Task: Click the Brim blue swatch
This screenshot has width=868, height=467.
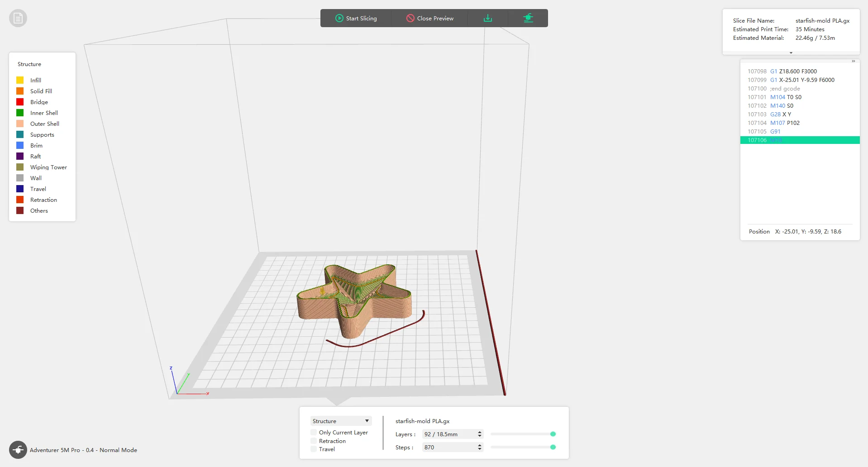Action: pos(20,145)
